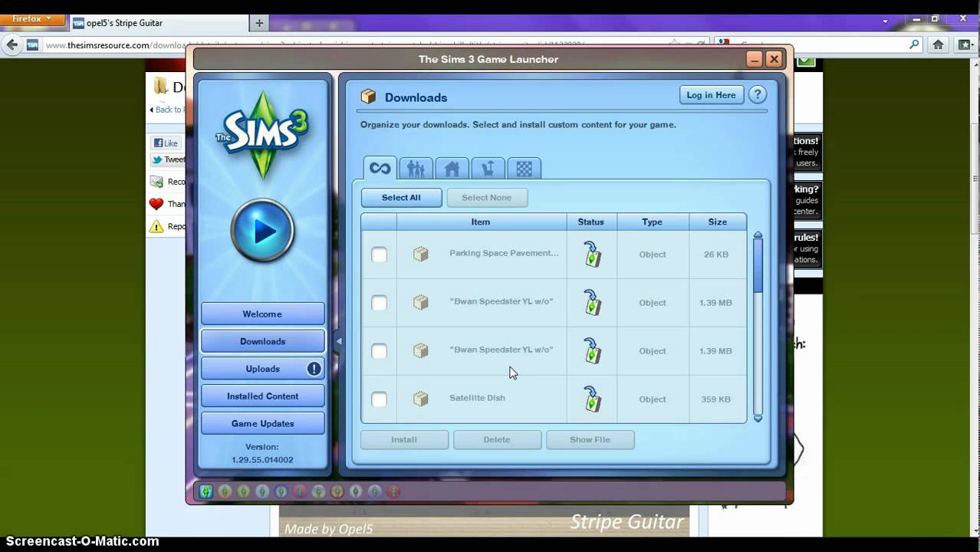This screenshot has width=980, height=552.
Task: Click the "359 KB" size value
Action: pos(715,399)
